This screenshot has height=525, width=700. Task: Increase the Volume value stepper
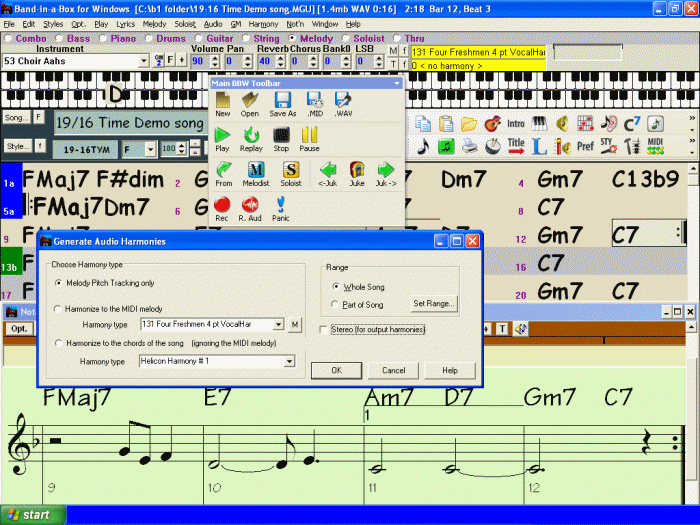click(215, 58)
